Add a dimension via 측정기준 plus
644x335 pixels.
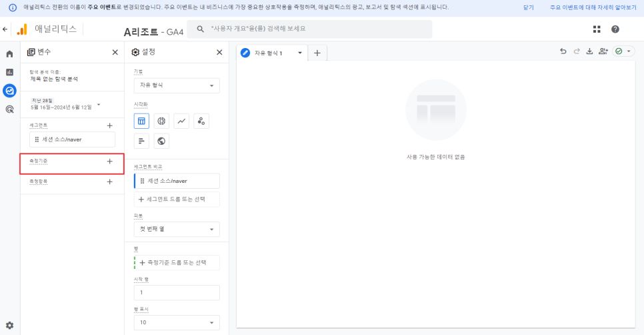tap(109, 161)
